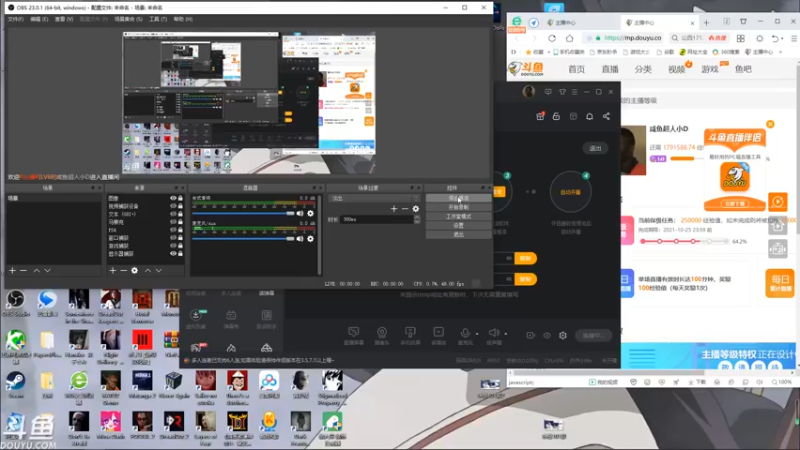Open the browser extensions grid icon
Image resolution: width=800 pixels, height=450 pixels.
pos(741,38)
